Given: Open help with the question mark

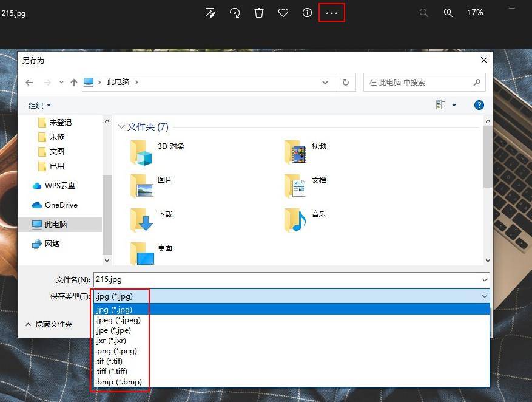Looking at the screenshot, I should click(479, 105).
